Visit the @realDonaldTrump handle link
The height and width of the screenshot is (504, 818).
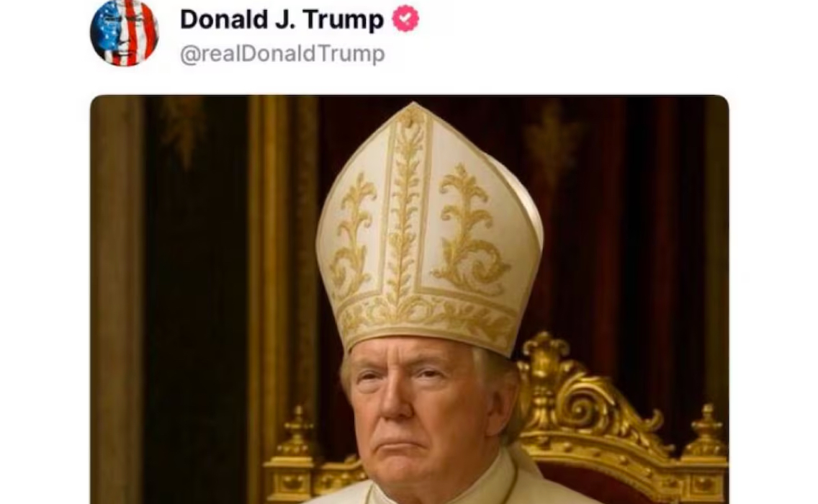pyautogui.click(x=282, y=54)
